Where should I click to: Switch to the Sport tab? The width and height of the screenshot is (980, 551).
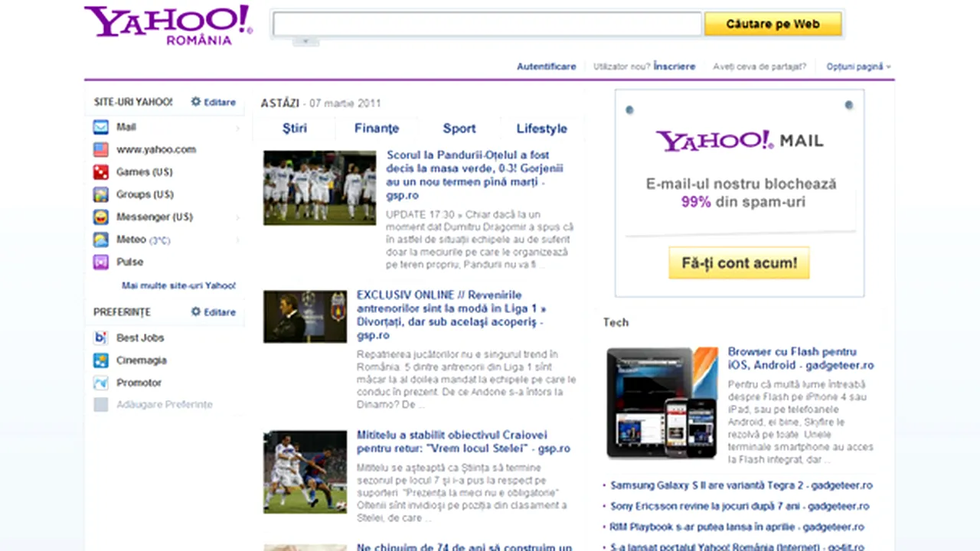(459, 129)
